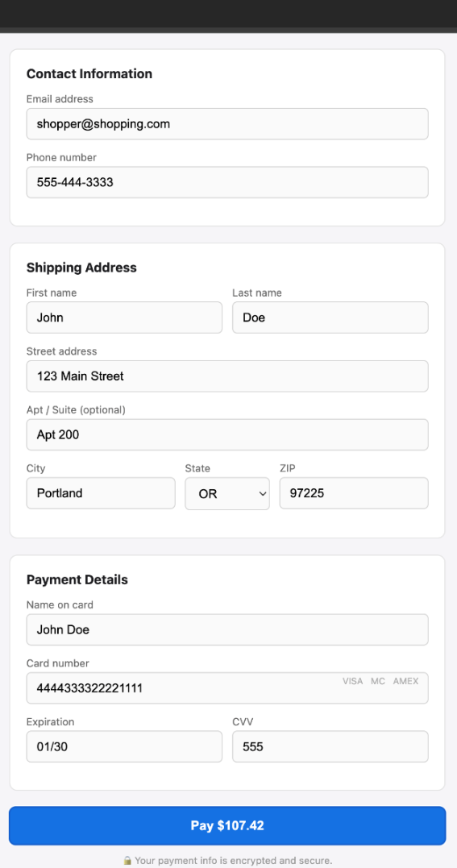Open the State dropdown showing OR

point(227,493)
